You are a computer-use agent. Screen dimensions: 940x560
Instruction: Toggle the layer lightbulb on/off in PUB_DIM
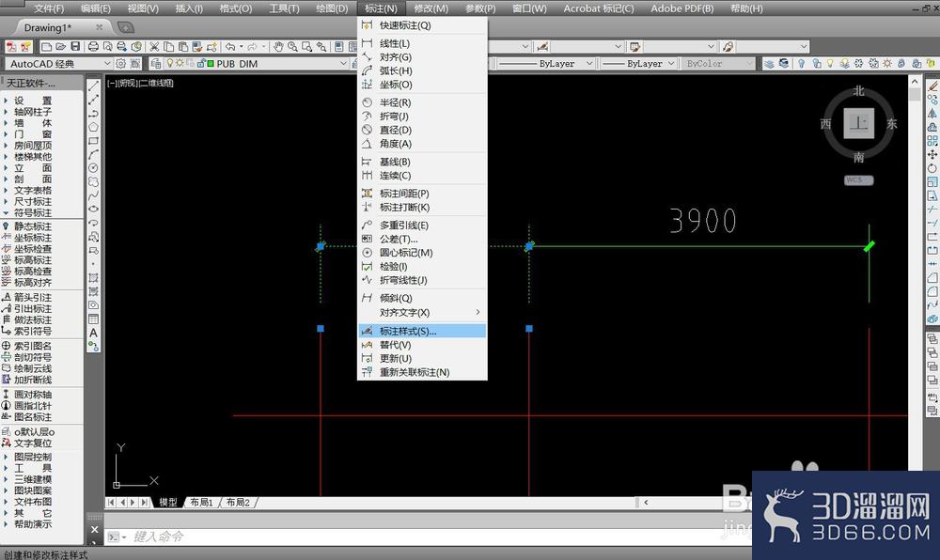tap(170, 63)
